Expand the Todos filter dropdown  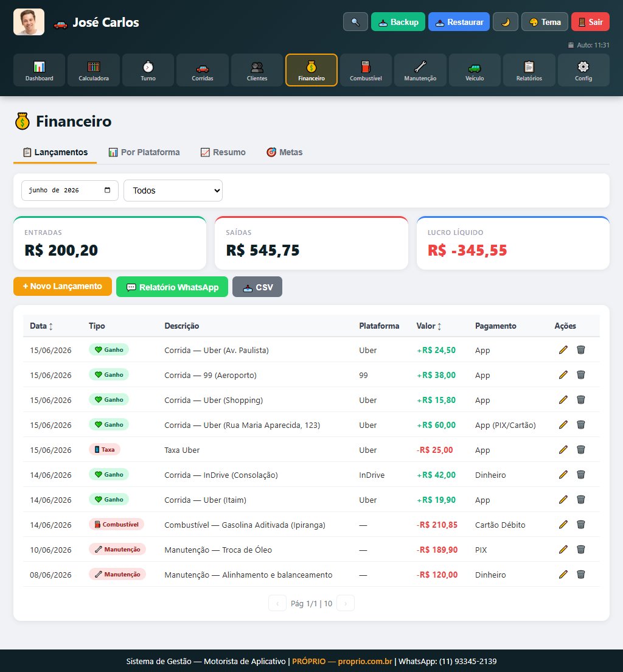pyautogui.click(x=173, y=191)
